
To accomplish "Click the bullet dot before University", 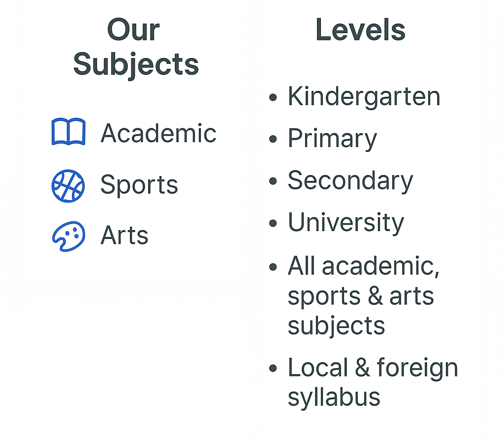I will (x=273, y=224).
